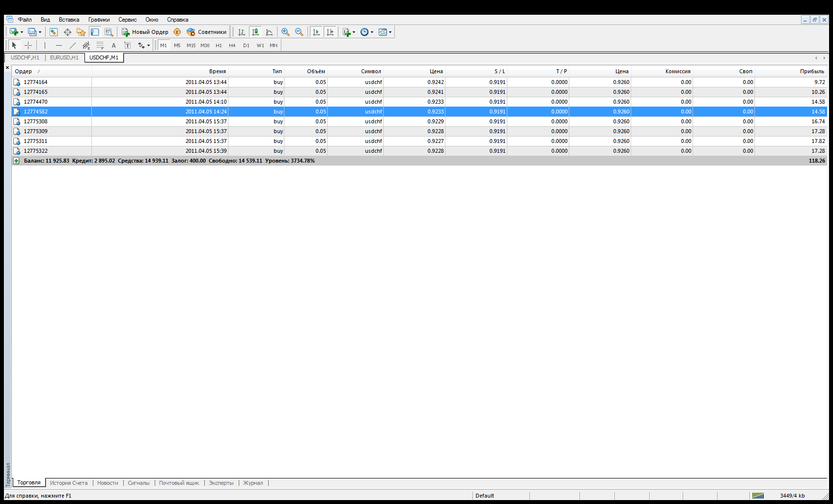Open the Profiles toolbar icon
833x504 pixels.
[x=32, y=32]
